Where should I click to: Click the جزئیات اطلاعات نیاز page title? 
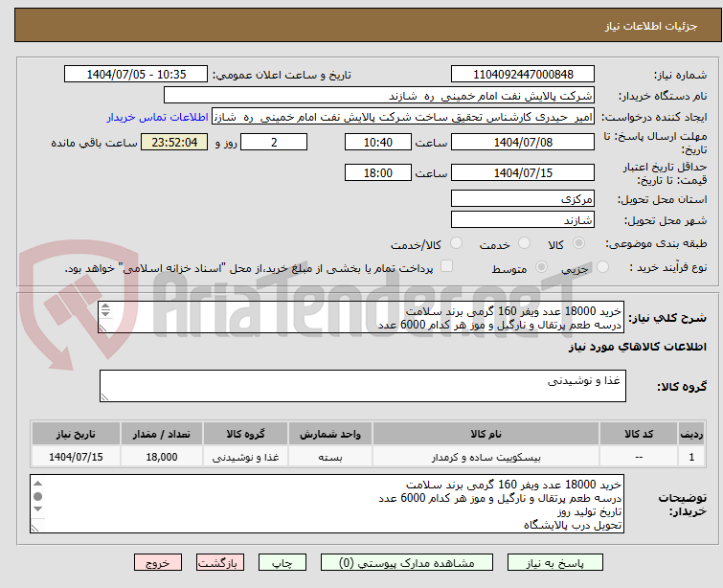point(651,26)
